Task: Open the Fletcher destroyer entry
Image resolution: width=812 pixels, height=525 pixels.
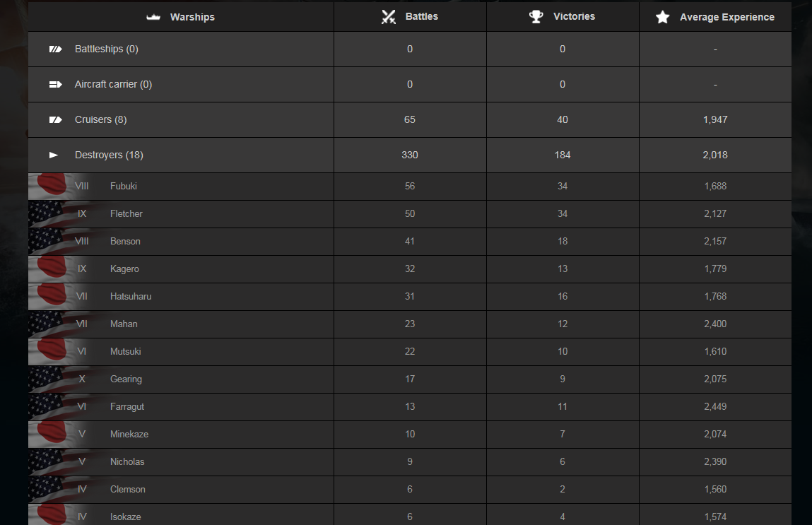Action: click(410, 214)
